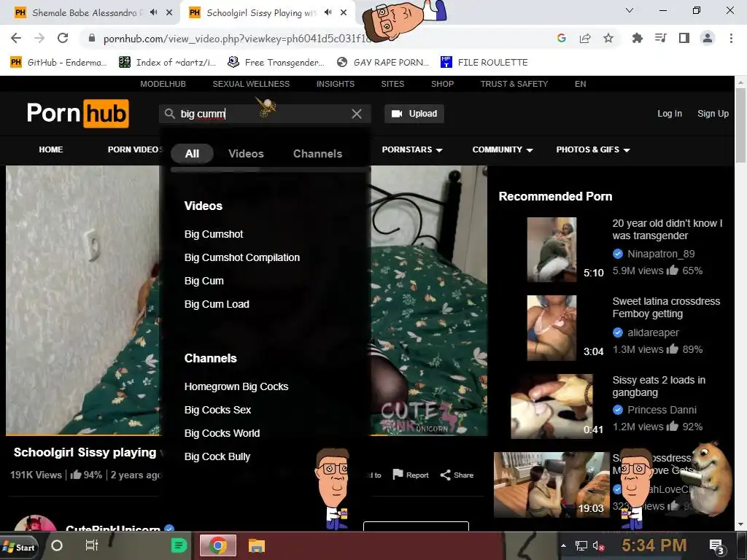Viewport: 747px width, 560px height.
Task: Close the first browser tab
Action: [169, 13]
